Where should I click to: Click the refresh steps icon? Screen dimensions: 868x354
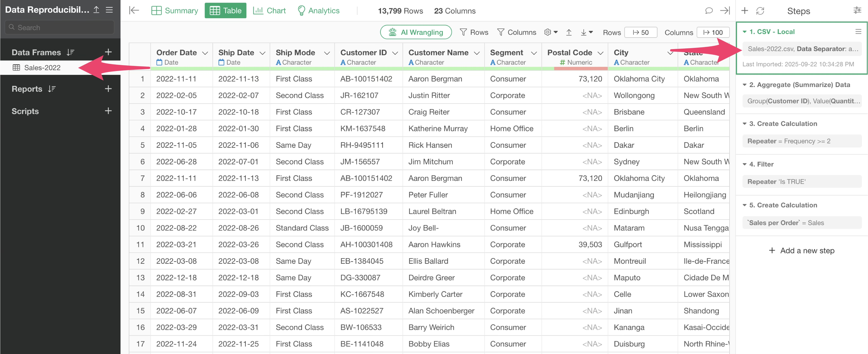click(760, 11)
